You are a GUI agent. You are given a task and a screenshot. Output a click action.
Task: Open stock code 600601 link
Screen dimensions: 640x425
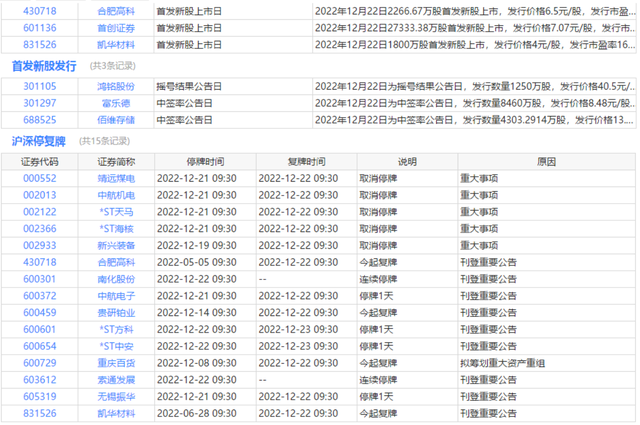[40, 329]
